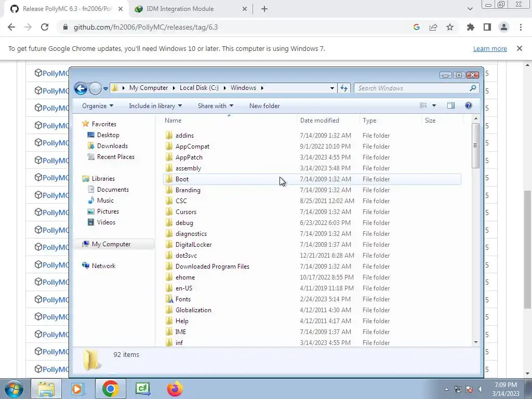This screenshot has width=532, height=399.
Task: Sort by Type column header
Action: [x=369, y=121]
